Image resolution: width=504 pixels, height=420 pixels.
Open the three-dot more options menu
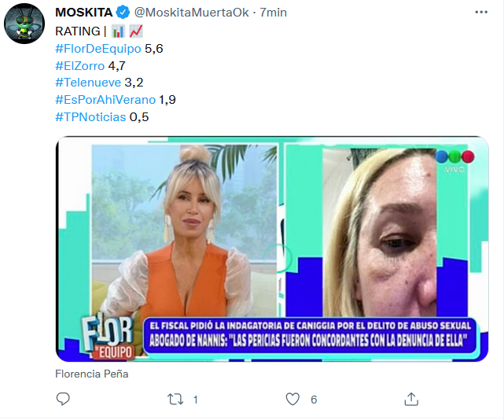click(x=481, y=13)
